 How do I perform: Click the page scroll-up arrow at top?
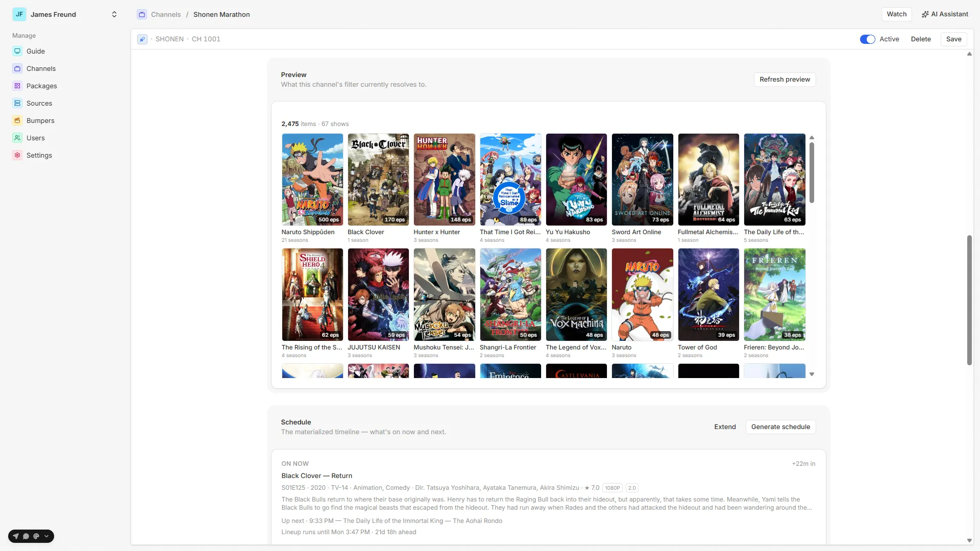pyautogui.click(x=969, y=54)
